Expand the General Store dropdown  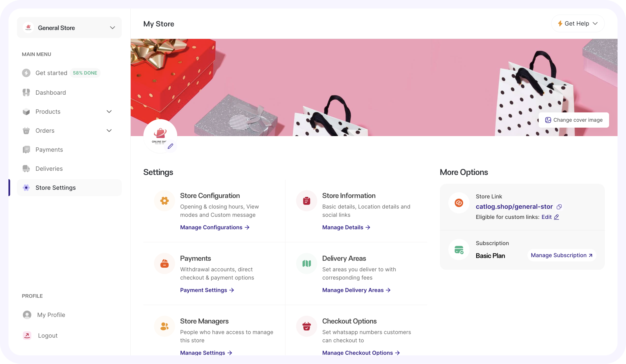(112, 28)
